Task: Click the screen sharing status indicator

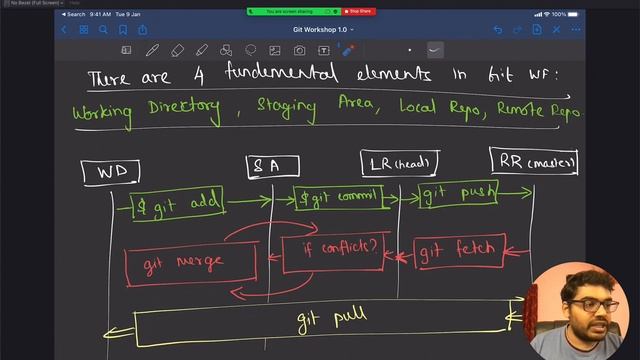Action: (294, 11)
